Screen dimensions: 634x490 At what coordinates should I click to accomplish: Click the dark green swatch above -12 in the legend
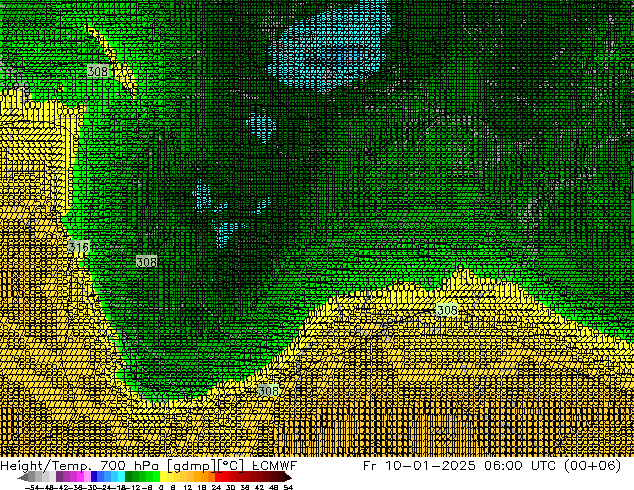128,476
